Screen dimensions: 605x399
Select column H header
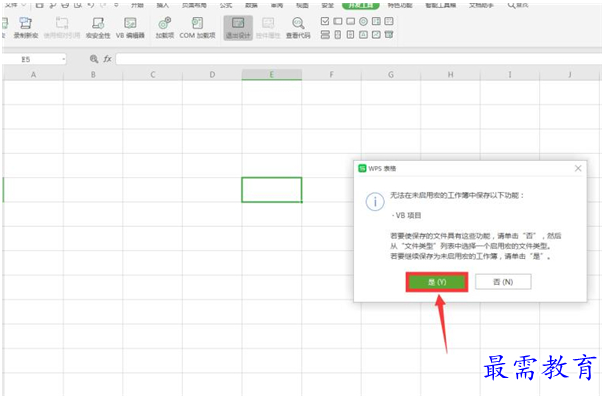coord(450,74)
